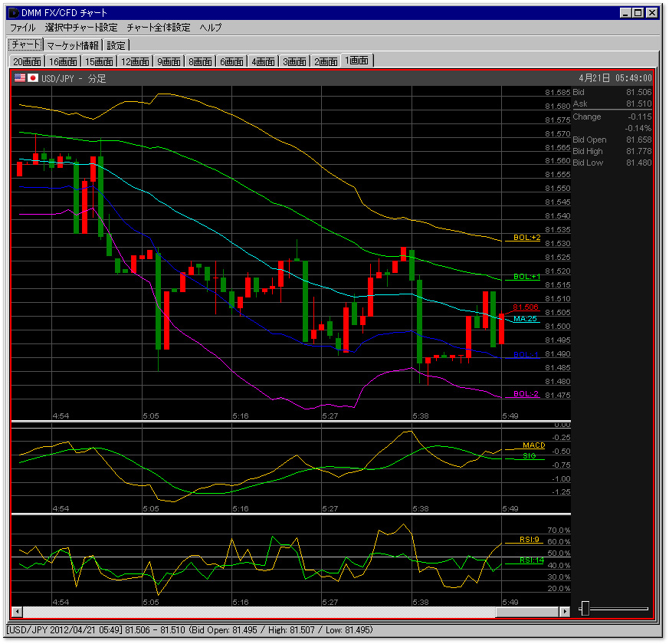Viewport: 669px width, 644px height.
Task: Click the zoom slider handle
Action: pos(585,609)
